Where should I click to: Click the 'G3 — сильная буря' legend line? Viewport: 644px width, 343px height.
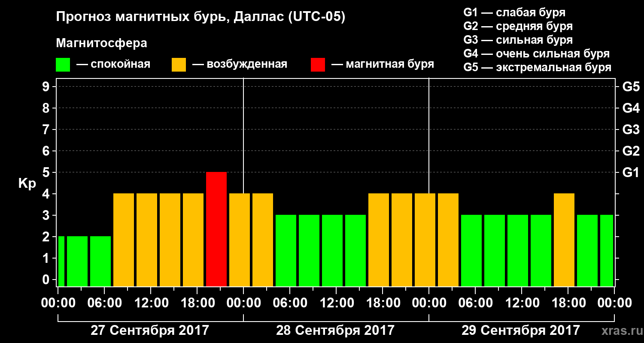coord(518,40)
